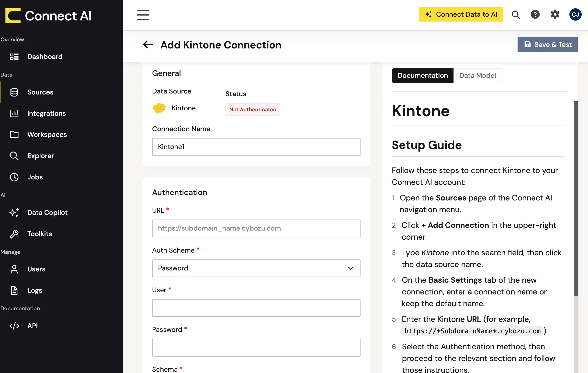
Task: Click the Dashboard grid icon
Action: click(14, 57)
